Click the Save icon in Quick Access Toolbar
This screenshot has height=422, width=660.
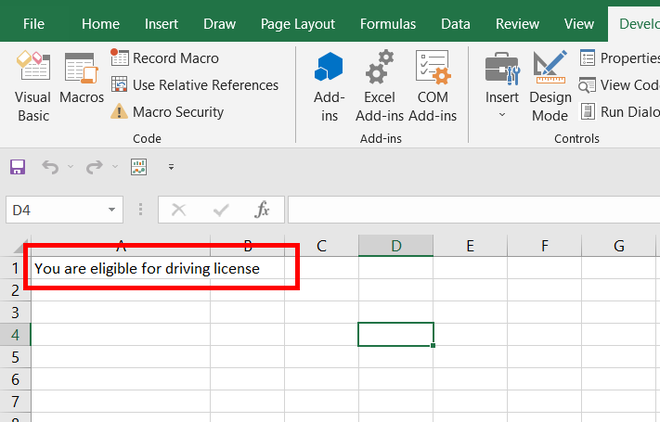pos(17,167)
